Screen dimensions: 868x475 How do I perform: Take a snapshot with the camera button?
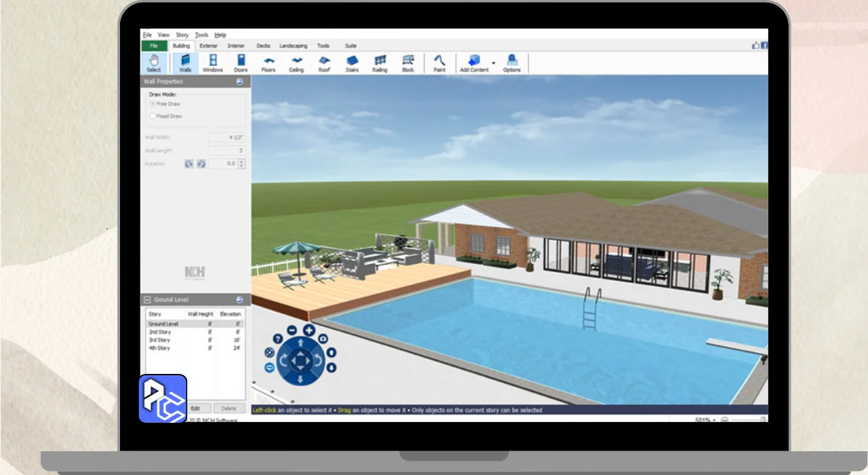(323, 339)
